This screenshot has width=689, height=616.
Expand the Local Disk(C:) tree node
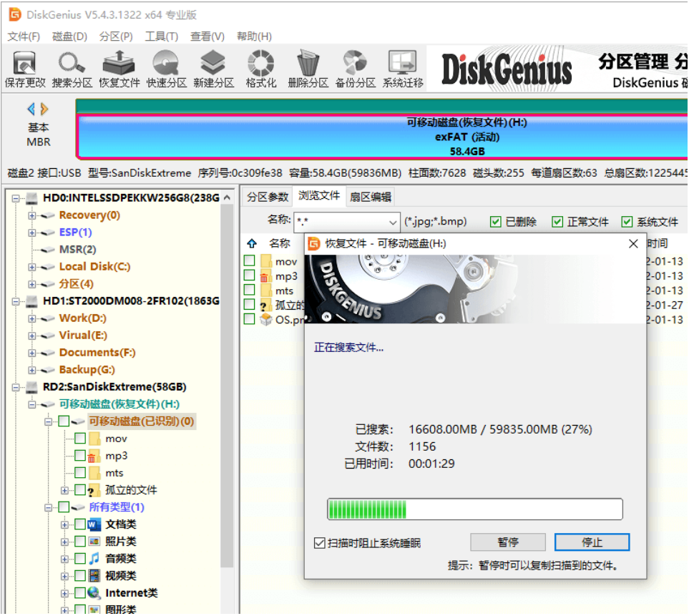pos(31,267)
